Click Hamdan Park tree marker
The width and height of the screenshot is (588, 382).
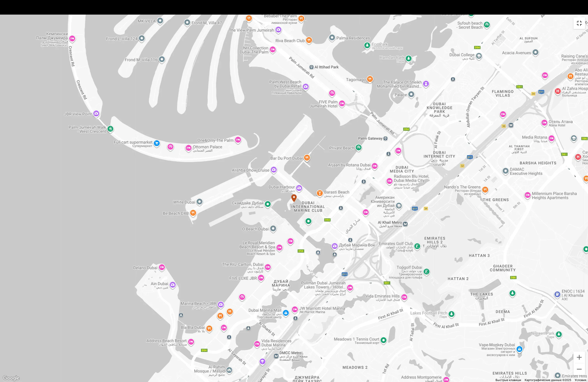pos(409,58)
